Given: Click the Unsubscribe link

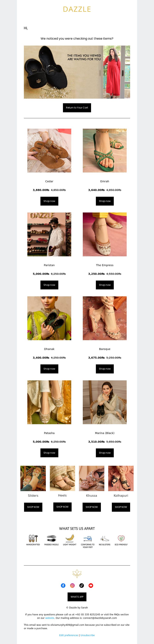Looking at the screenshot, I should pos(88,635).
